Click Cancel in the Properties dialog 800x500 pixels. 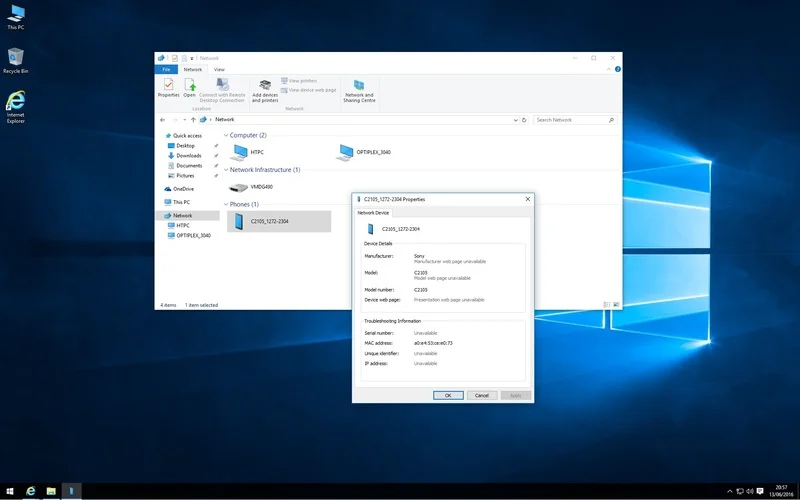[482, 395]
